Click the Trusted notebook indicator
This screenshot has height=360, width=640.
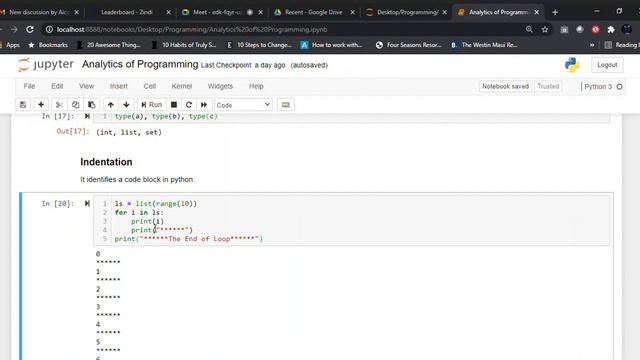click(x=548, y=87)
